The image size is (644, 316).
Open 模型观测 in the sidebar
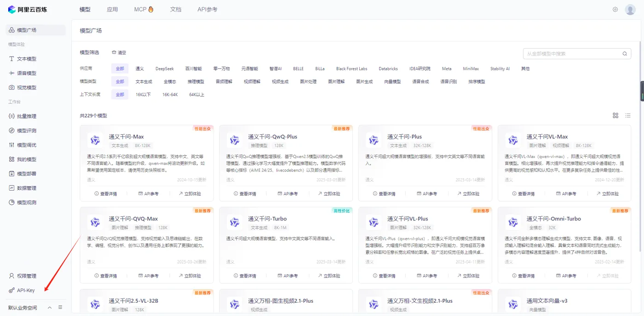point(36,202)
